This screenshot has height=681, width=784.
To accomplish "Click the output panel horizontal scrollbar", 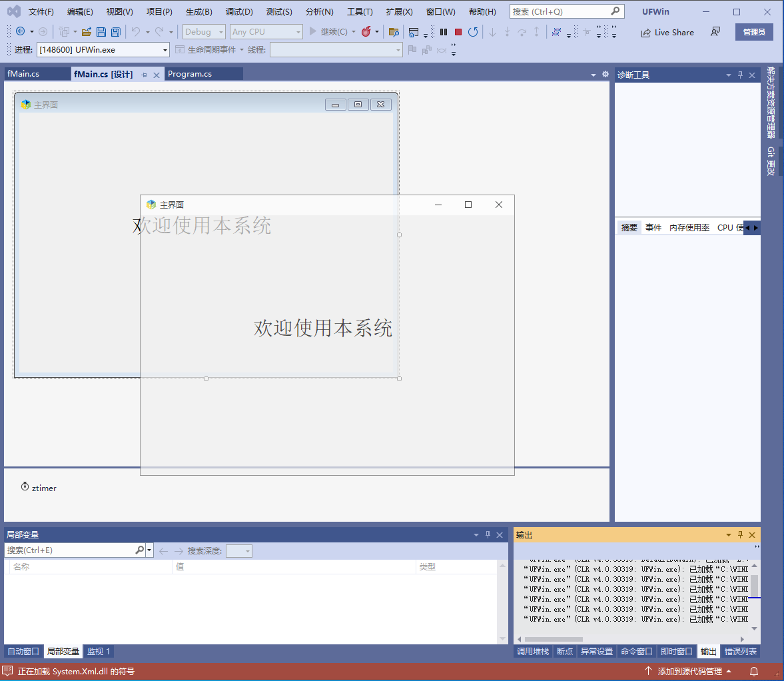I will [x=554, y=639].
